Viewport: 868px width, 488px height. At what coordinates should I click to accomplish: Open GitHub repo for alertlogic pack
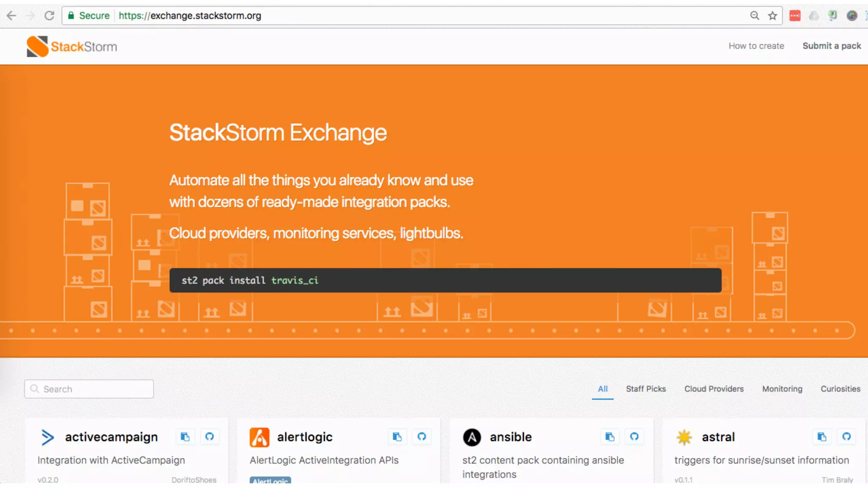[422, 437]
